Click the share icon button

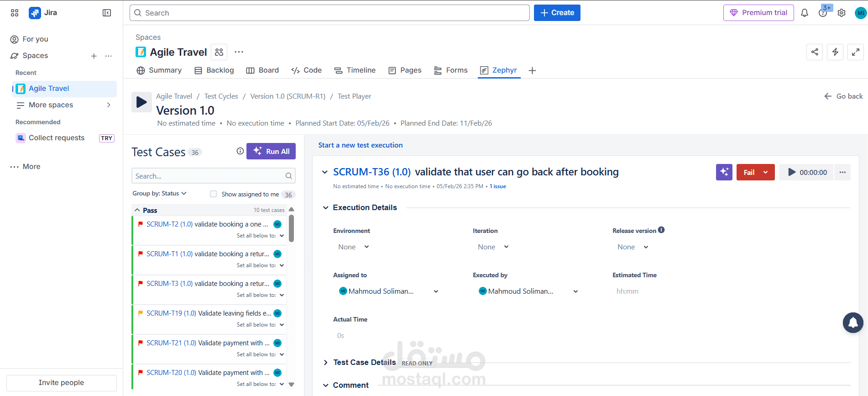tap(815, 52)
